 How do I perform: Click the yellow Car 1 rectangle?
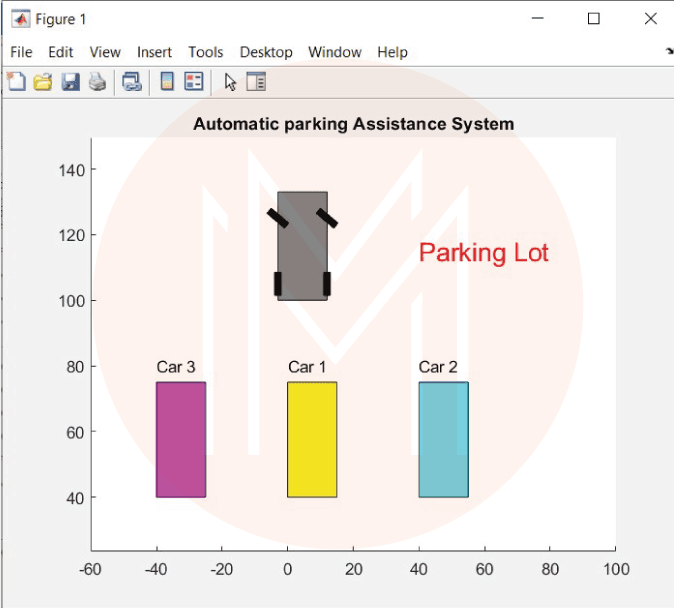312,439
